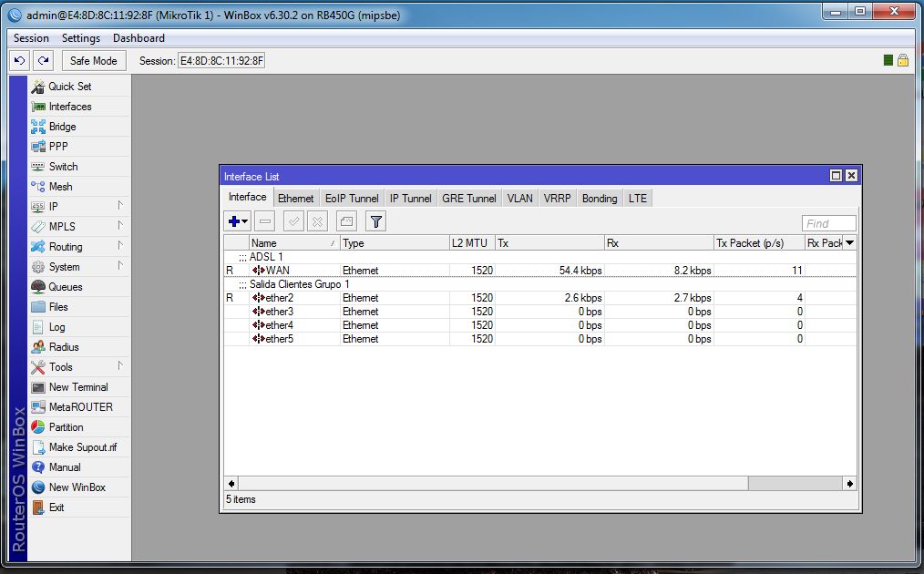Sort by the Type column header

pos(395,242)
